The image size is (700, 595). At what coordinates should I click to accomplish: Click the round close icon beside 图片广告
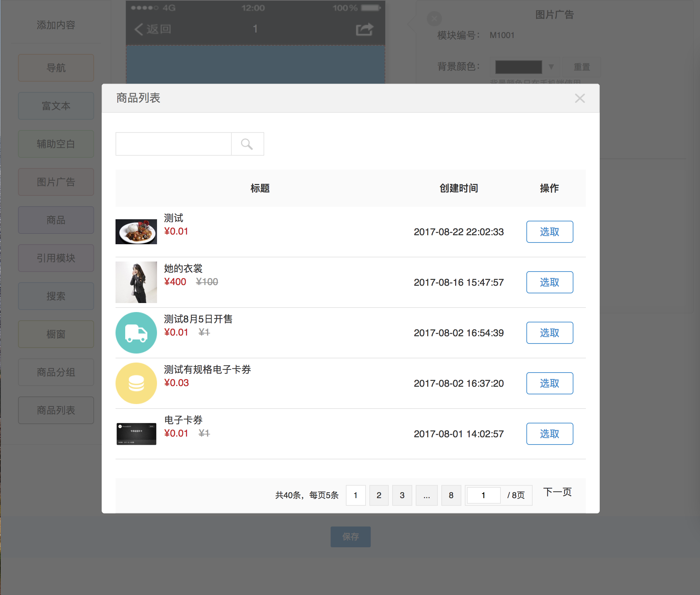[434, 19]
